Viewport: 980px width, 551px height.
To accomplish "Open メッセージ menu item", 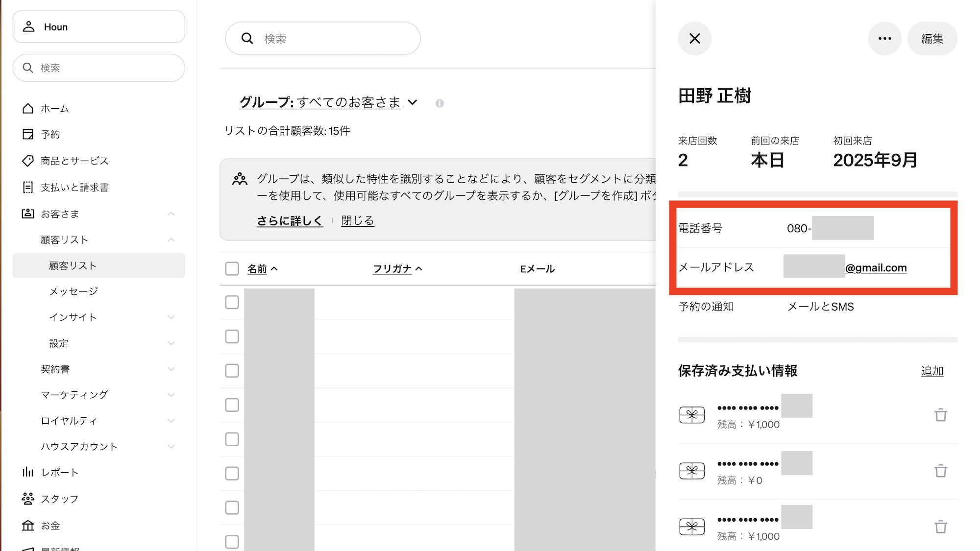I will point(73,291).
